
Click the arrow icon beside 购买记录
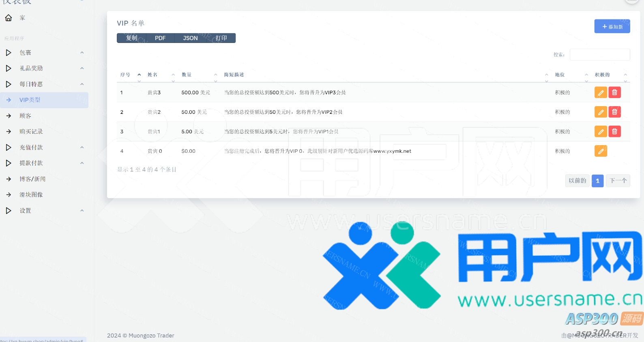pyautogui.click(x=9, y=132)
